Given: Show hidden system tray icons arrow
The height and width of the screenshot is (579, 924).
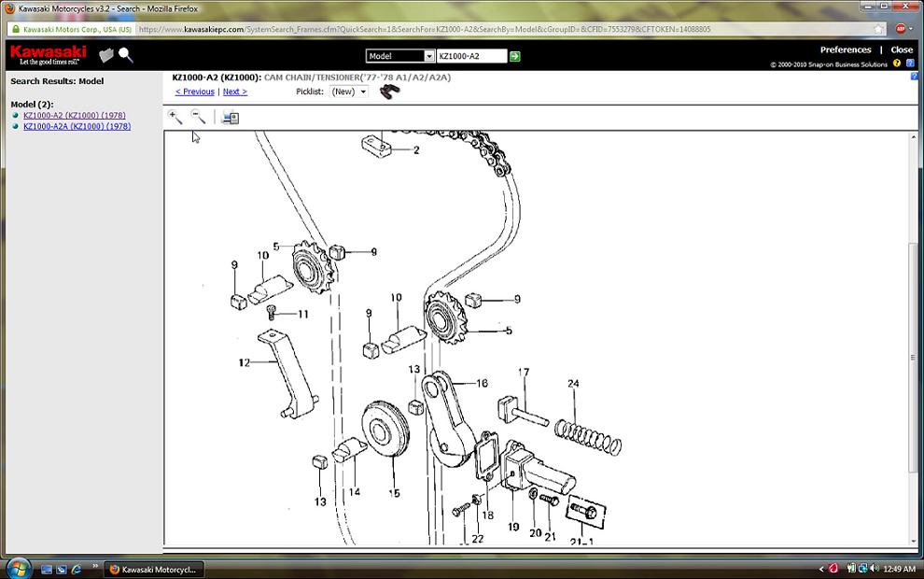Looking at the screenshot, I should click(821, 569).
